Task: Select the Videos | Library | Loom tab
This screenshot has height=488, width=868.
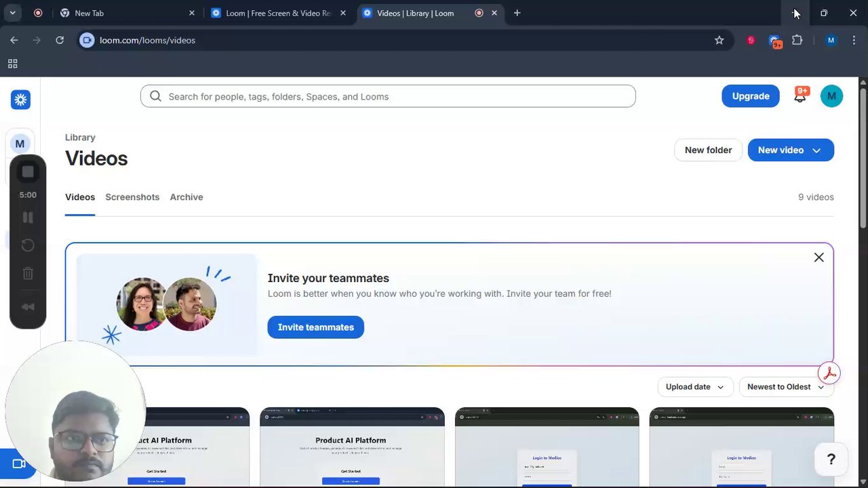Action: tap(430, 13)
